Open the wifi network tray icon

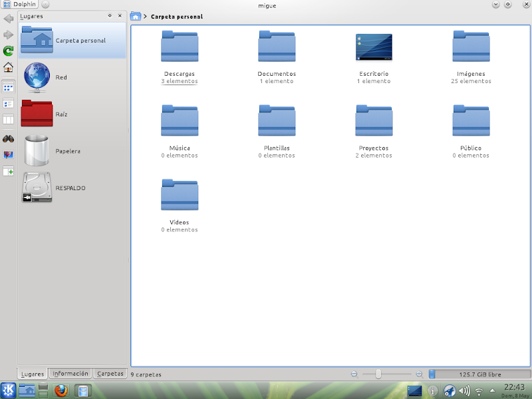479,392
